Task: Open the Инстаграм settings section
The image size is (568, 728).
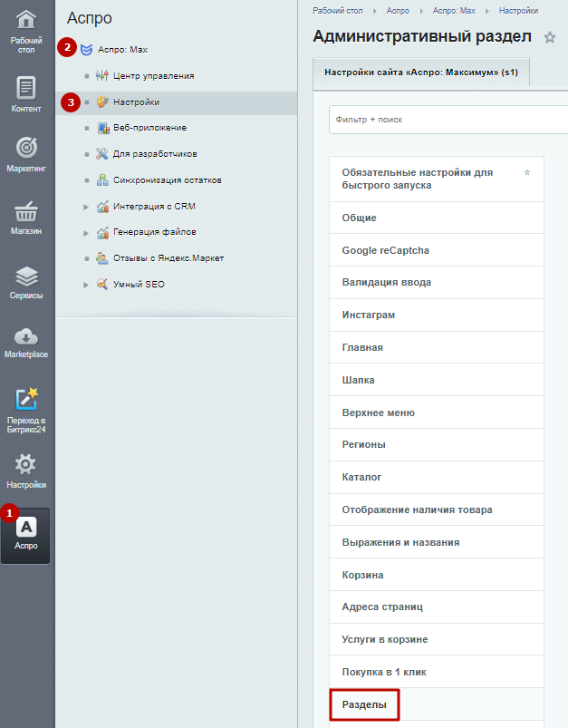Action: click(x=437, y=315)
